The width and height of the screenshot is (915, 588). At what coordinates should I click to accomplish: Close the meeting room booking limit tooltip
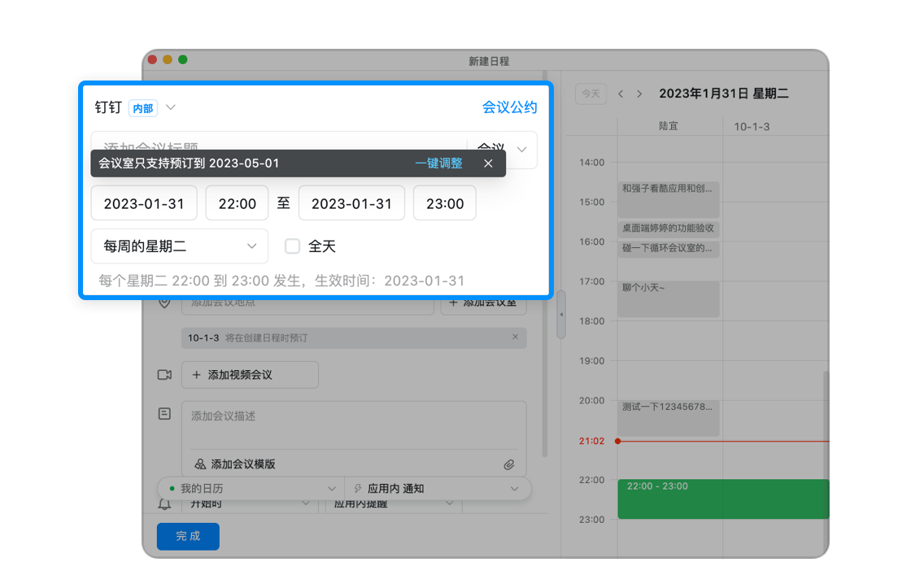[488, 163]
